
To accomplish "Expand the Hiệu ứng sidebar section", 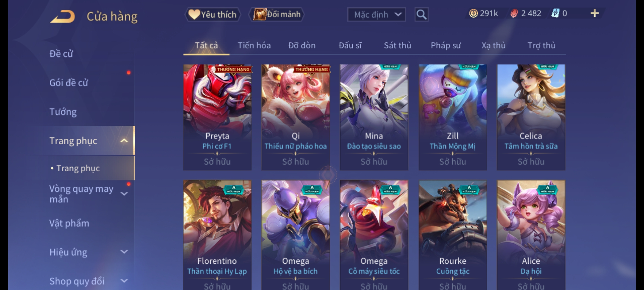I will [124, 252].
